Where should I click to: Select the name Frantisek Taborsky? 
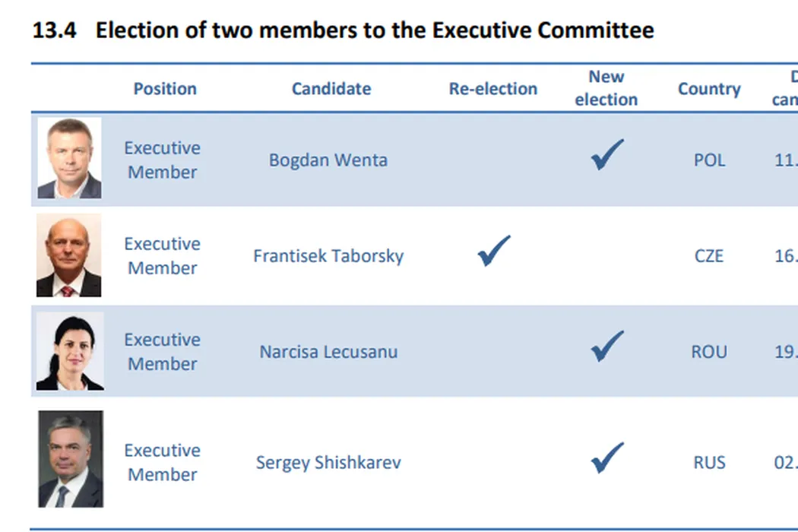pos(328,256)
